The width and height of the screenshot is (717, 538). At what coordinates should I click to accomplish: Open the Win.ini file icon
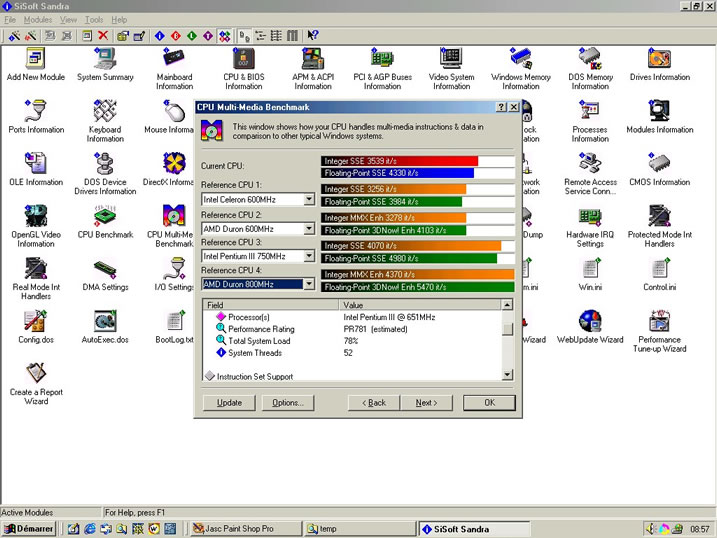[590, 275]
